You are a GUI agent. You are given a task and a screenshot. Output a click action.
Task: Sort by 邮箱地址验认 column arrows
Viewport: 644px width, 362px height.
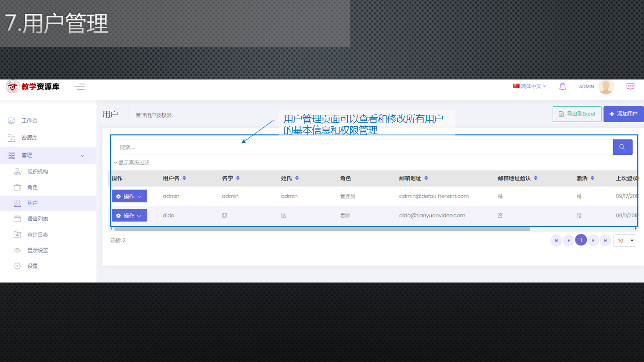tap(536, 178)
